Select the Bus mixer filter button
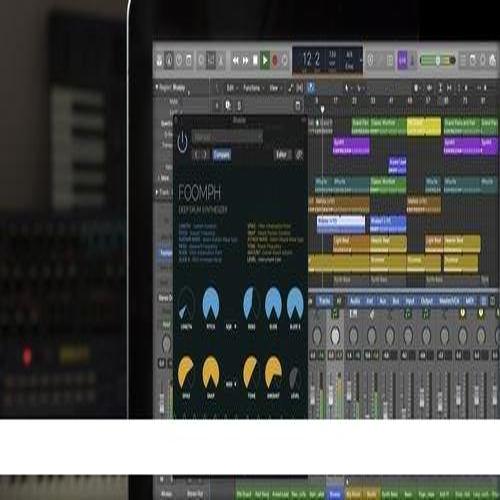The image size is (500, 500). coord(396,301)
